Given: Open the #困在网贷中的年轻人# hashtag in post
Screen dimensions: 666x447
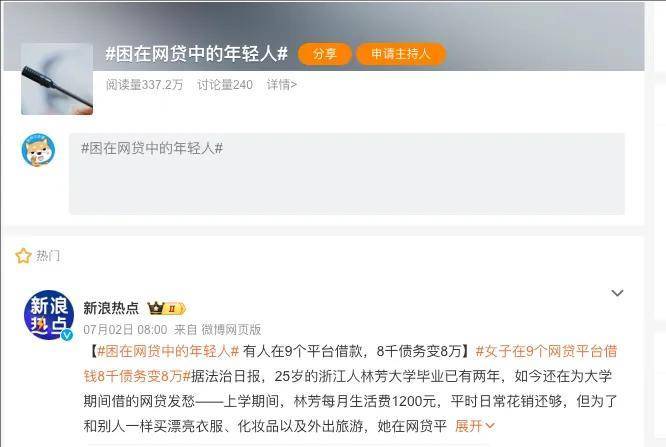Looking at the screenshot, I should coord(168,351).
